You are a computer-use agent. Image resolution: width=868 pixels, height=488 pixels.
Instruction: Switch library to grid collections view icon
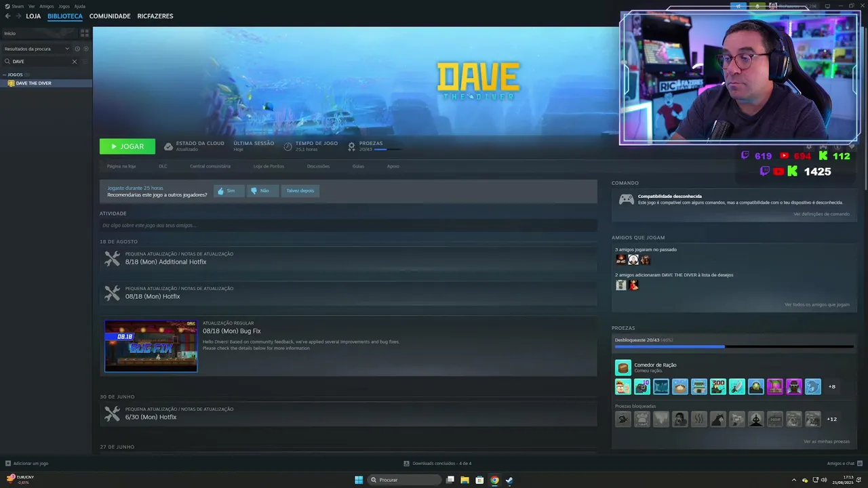(85, 33)
